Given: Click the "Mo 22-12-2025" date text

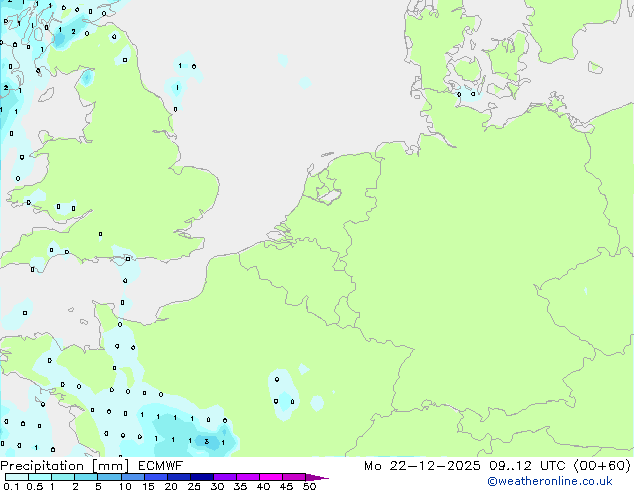Looking at the screenshot, I should (422, 466).
